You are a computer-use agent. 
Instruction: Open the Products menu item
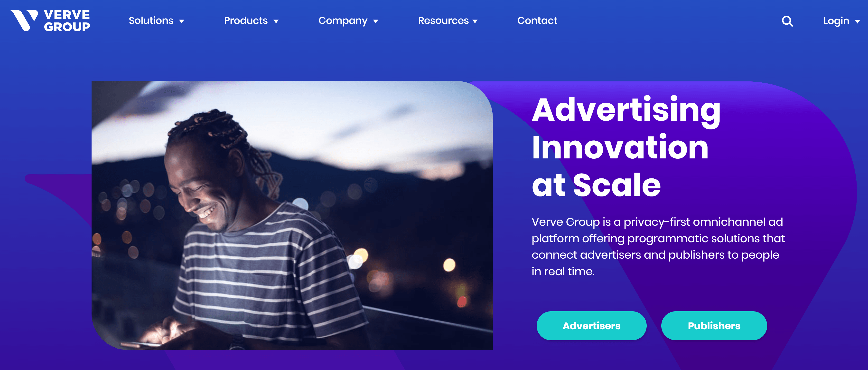tap(246, 20)
